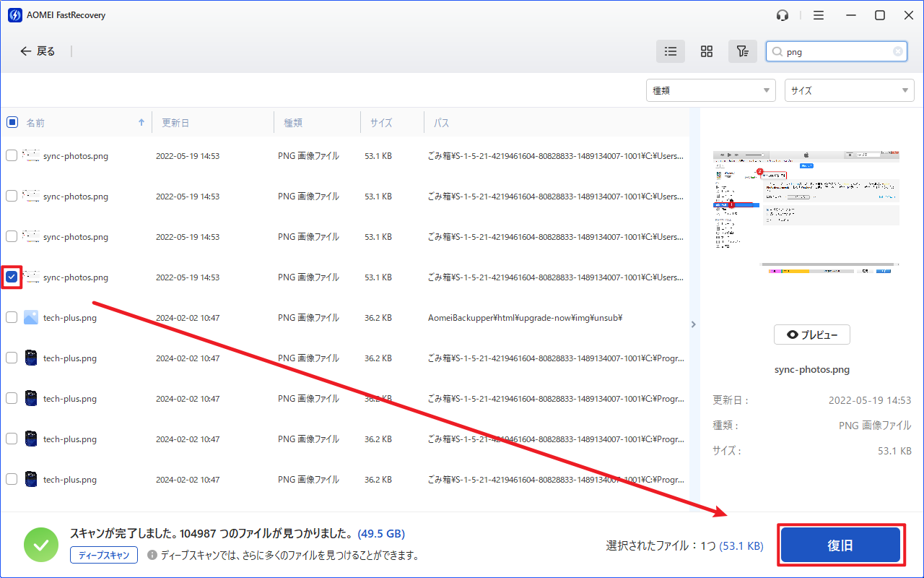Click the AOMEI FastRecovery logo icon
Viewport: 924px width, 578px height.
tap(14, 15)
